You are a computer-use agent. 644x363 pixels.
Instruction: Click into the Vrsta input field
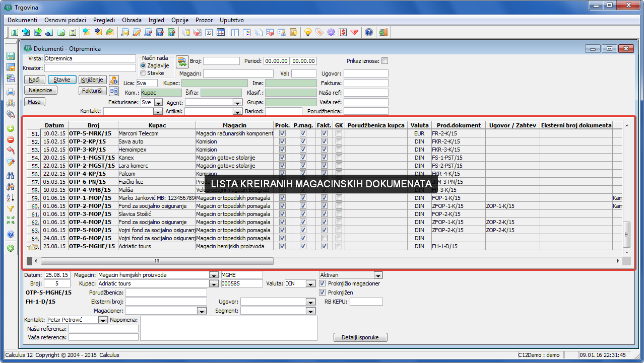click(x=90, y=58)
